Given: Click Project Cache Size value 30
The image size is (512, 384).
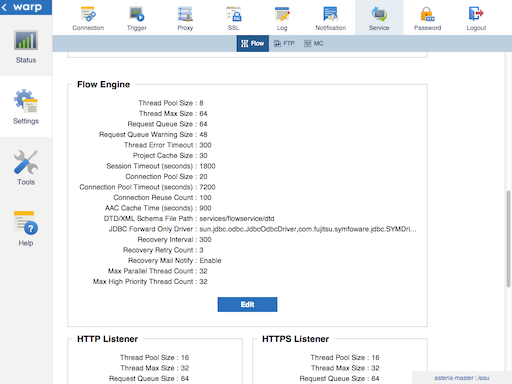Looking at the screenshot, I should click(x=203, y=156).
